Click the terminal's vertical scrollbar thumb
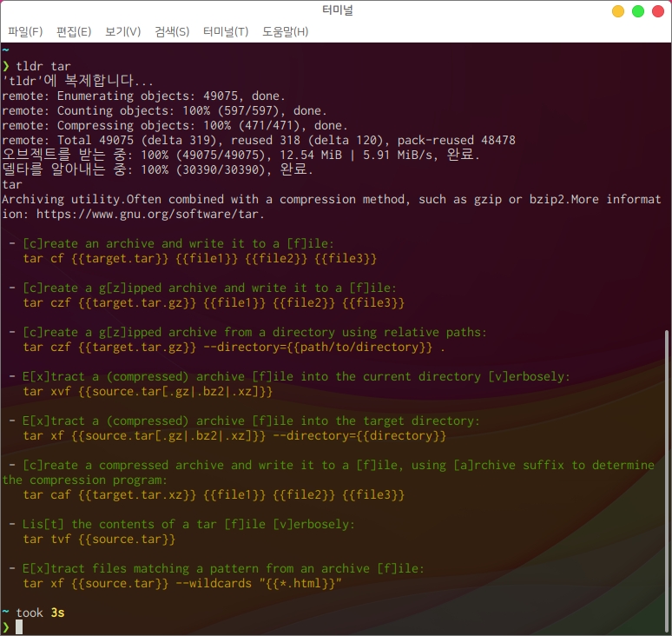Screen dimensions: 672x636 [x=666, y=478]
